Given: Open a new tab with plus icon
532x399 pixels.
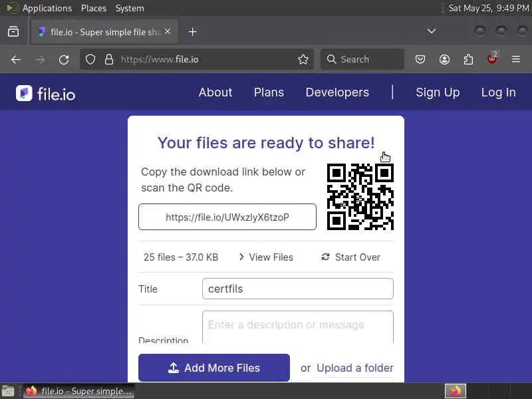Looking at the screenshot, I should click(192, 32).
